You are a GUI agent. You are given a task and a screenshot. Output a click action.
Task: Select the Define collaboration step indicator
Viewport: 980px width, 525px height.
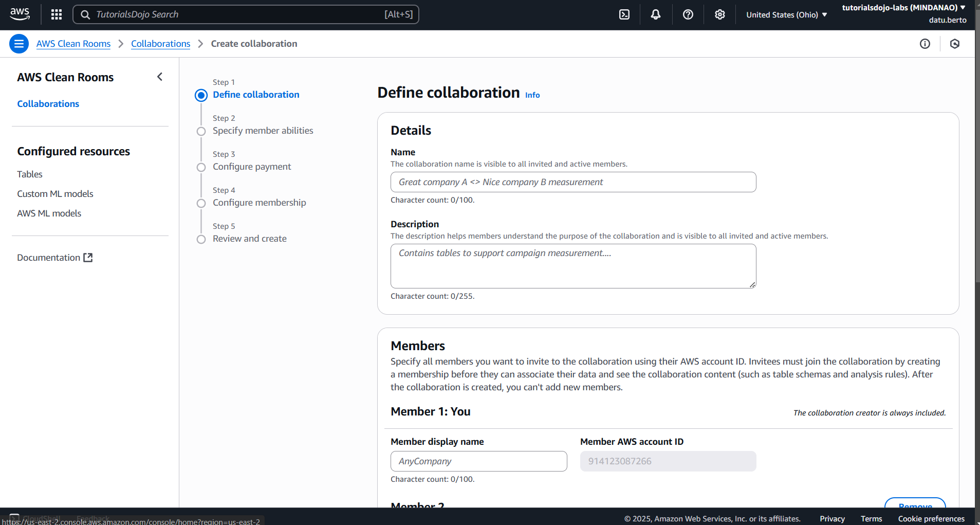(201, 95)
